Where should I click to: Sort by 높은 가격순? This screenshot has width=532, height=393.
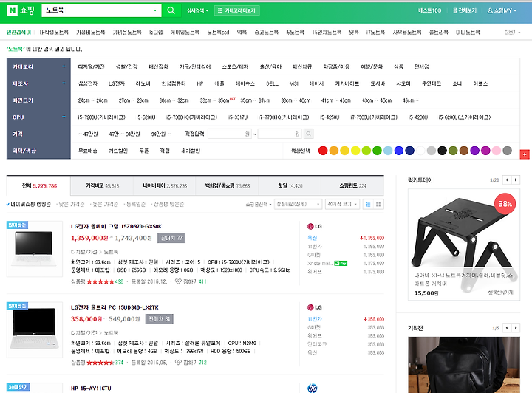pos(104,204)
